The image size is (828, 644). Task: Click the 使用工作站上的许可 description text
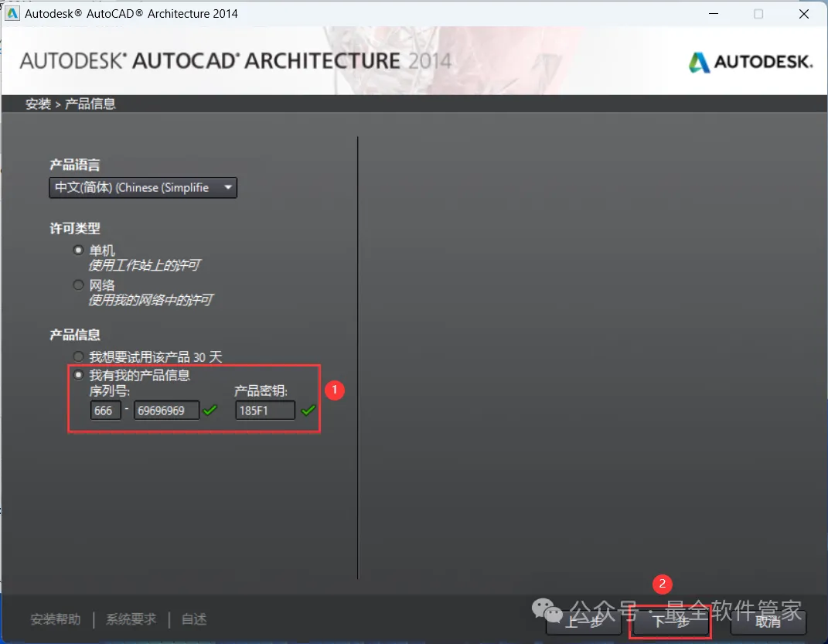pyautogui.click(x=145, y=265)
